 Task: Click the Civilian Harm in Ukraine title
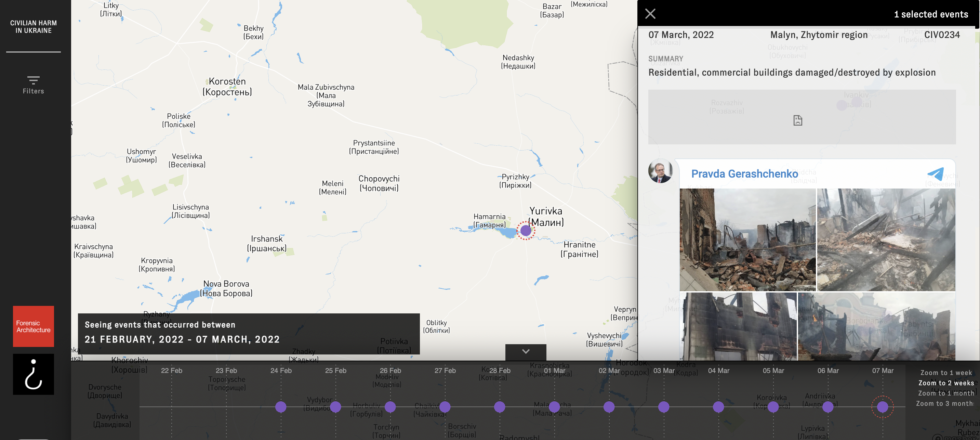point(34,27)
